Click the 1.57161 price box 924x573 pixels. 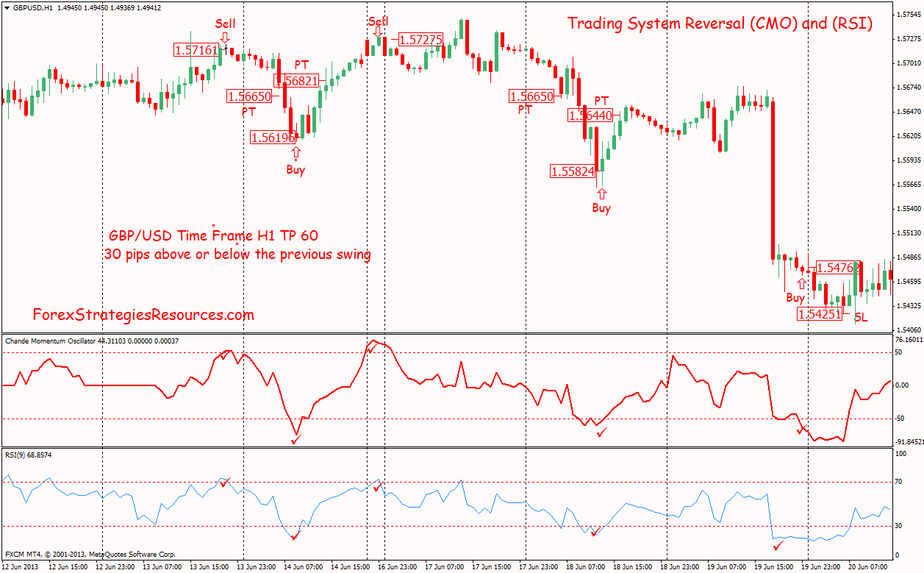tap(196, 51)
